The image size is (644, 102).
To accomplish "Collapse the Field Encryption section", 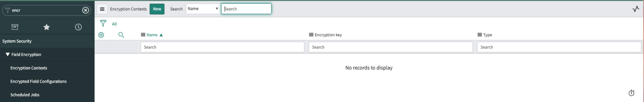I will (7, 55).
